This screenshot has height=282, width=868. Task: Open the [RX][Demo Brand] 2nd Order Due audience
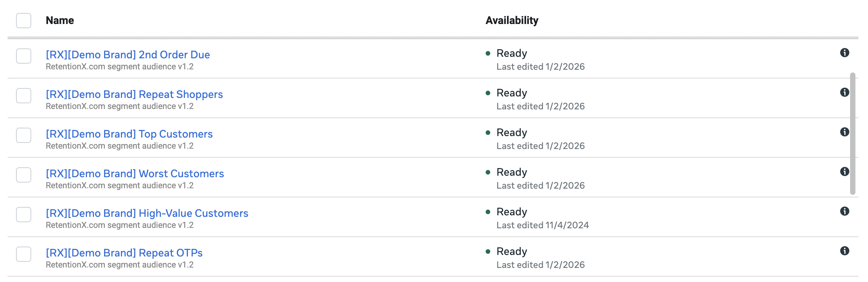pyautogui.click(x=128, y=54)
